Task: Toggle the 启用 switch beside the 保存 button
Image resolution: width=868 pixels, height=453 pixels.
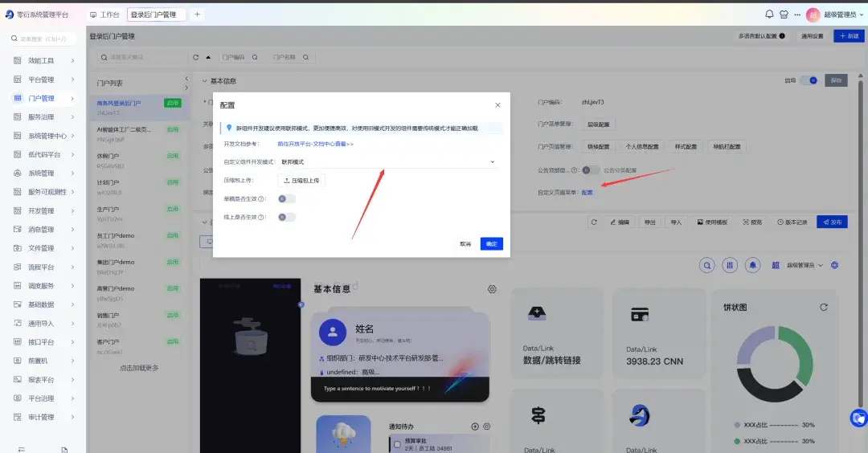Action: click(809, 81)
